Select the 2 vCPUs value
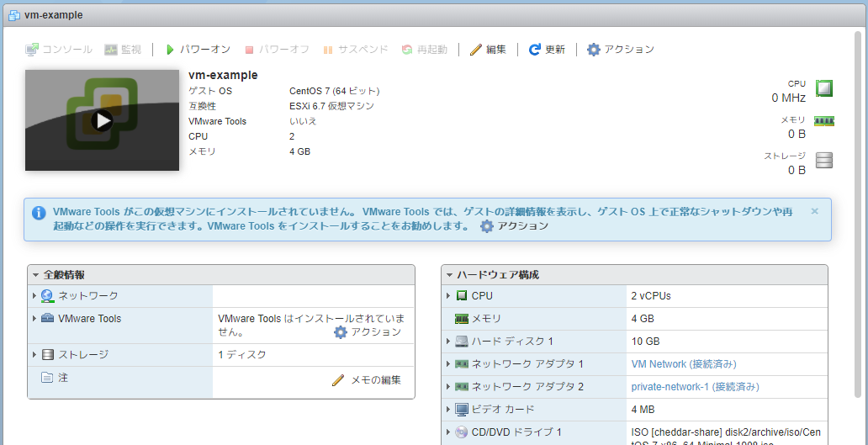Screen dimensions: 868x445 (651, 295)
